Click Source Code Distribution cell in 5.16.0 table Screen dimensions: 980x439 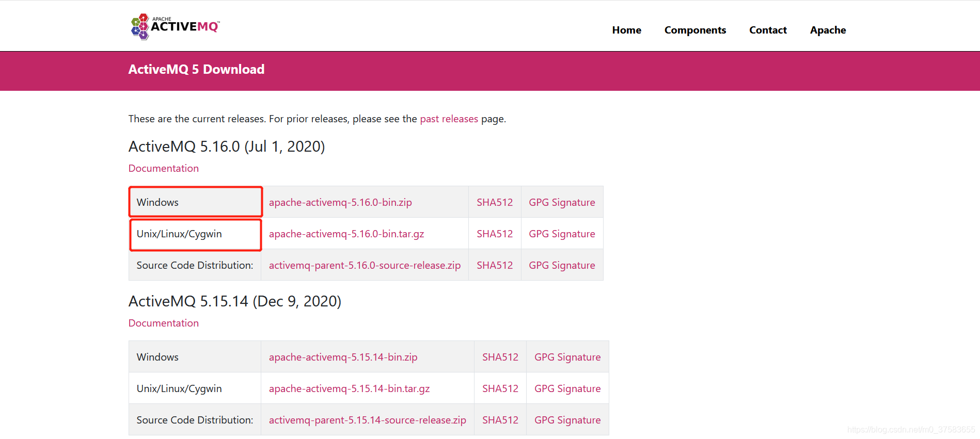[195, 265]
